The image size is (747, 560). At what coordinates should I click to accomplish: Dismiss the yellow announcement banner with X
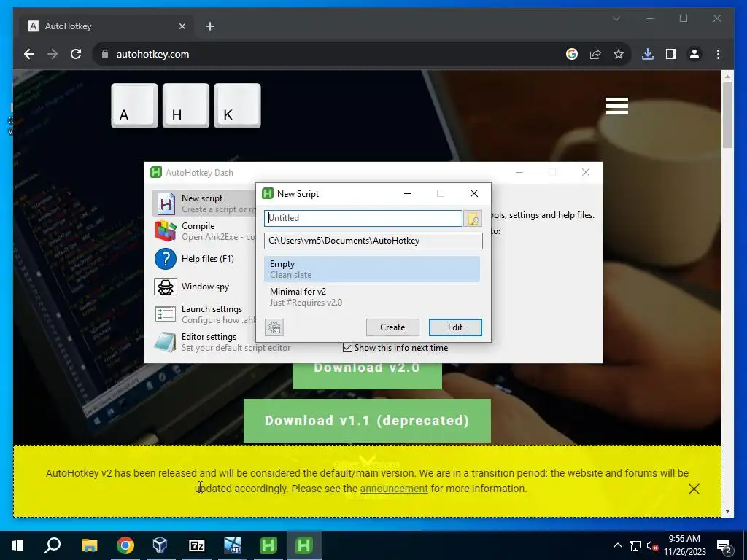694,489
